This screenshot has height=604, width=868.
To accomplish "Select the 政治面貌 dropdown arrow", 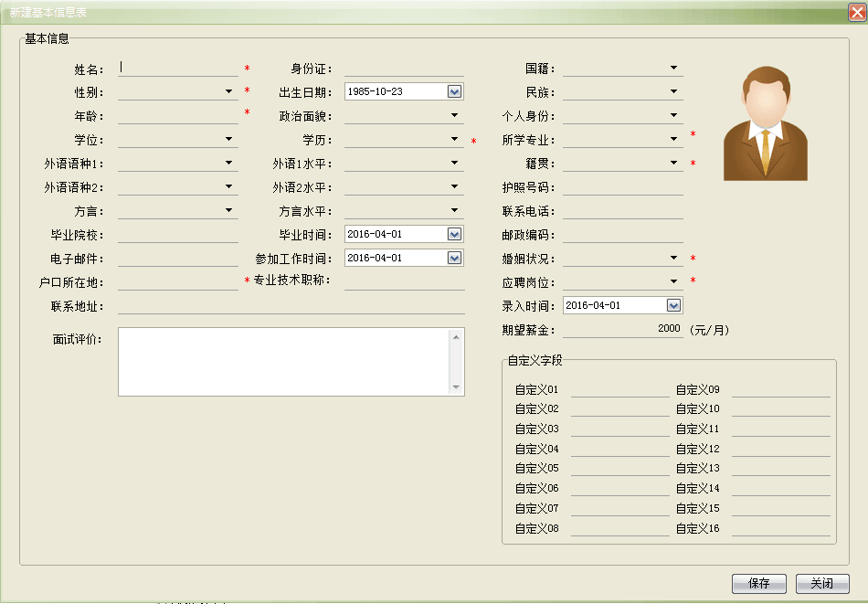I will pos(455,115).
